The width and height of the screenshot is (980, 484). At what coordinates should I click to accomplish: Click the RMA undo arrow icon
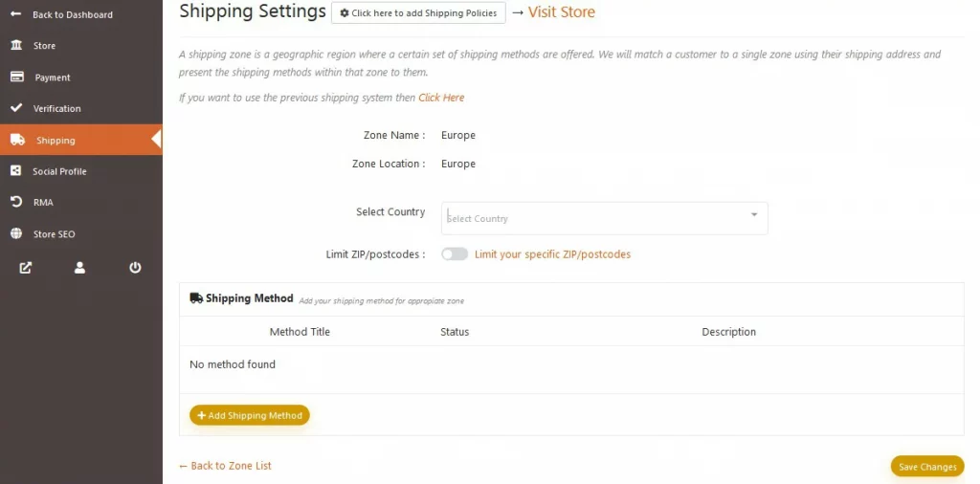[x=16, y=202]
